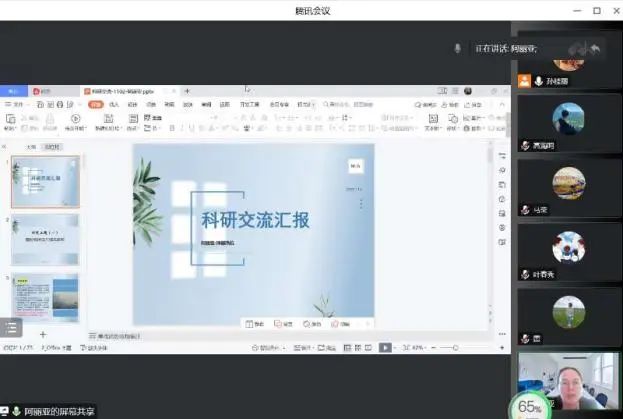The height and width of the screenshot is (419, 623).
Task: Switch to the 幻灯片 panel tab
Action: (x=52, y=147)
